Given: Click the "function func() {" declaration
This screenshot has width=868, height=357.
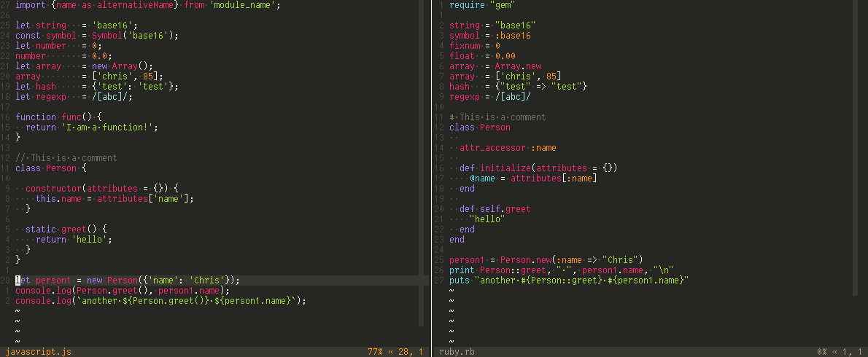Looking at the screenshot, I should point(58,117).
